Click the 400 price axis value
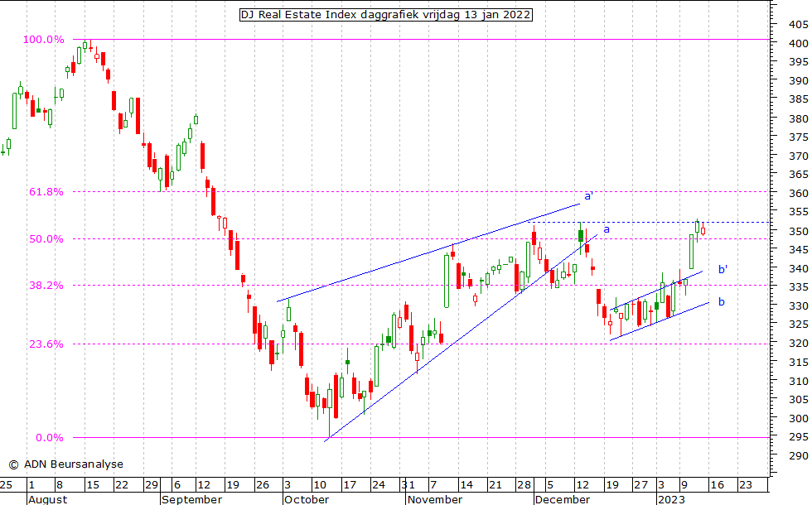 pos(798,43)
